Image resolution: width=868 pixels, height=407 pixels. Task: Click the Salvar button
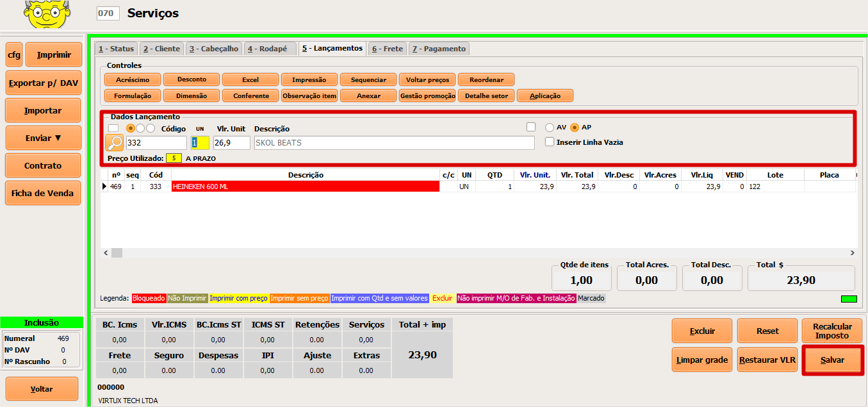point(832,360)
